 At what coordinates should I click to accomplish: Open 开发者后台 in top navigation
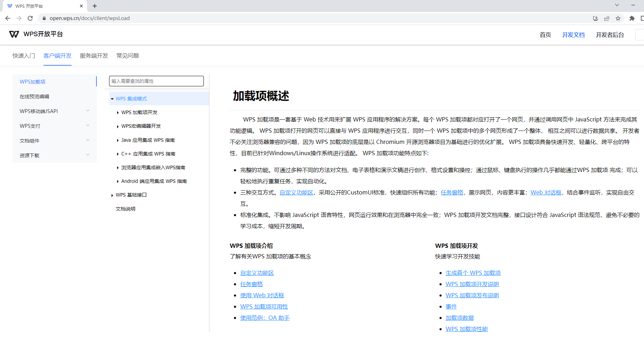610,35
